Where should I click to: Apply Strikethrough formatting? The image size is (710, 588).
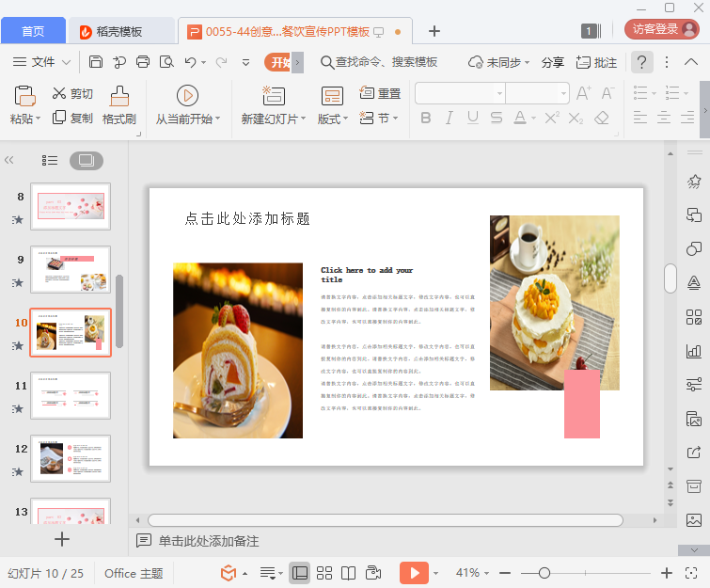497,119
